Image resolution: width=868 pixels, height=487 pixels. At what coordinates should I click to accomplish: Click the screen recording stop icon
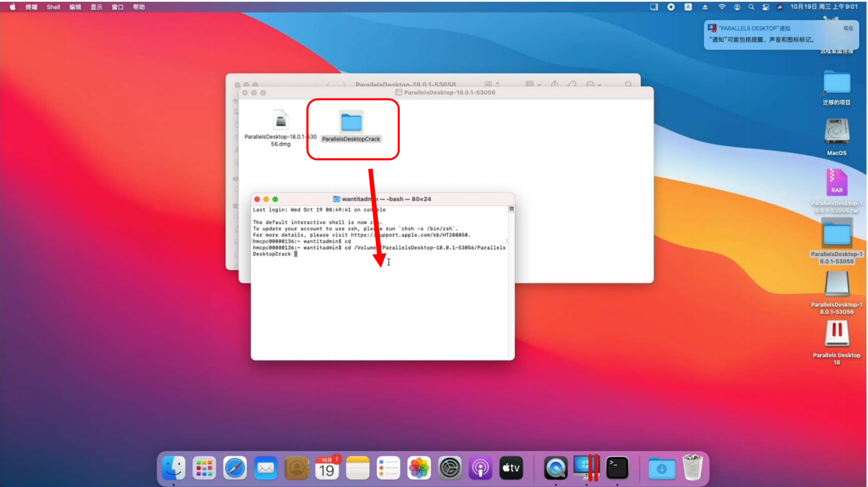(671, 7)
